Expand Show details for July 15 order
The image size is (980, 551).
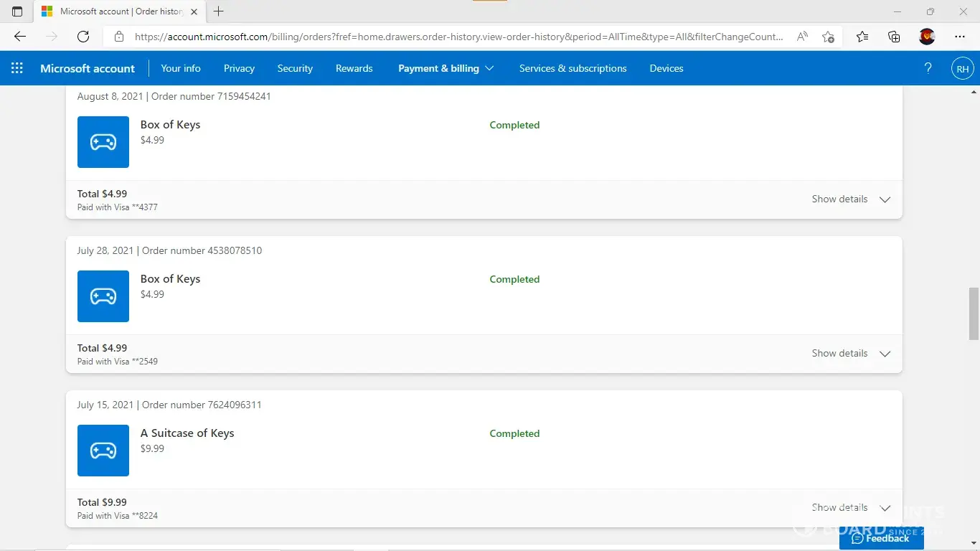click(x=851, y=508)
